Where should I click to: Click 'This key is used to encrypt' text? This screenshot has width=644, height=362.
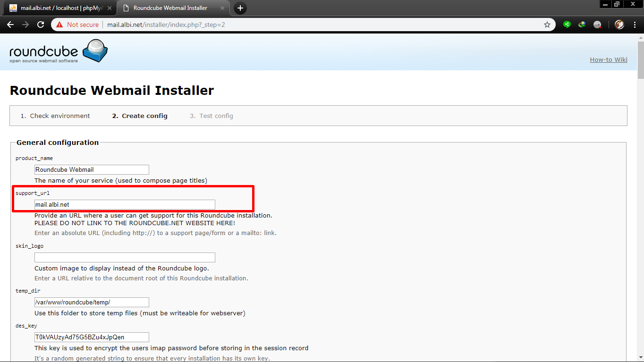(171, 348)
